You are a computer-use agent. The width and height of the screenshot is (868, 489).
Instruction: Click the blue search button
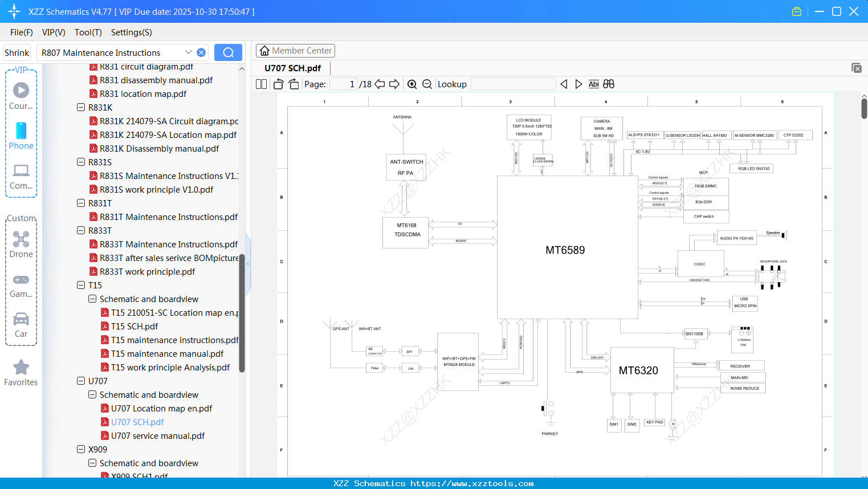[x=228, y=52]
